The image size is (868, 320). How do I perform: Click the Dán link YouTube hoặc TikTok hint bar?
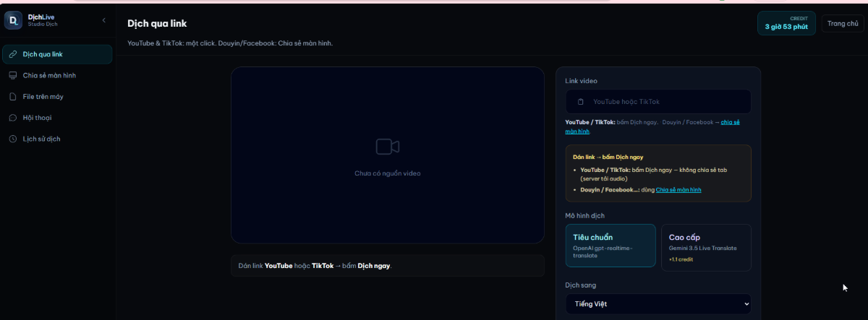[388, 265]
